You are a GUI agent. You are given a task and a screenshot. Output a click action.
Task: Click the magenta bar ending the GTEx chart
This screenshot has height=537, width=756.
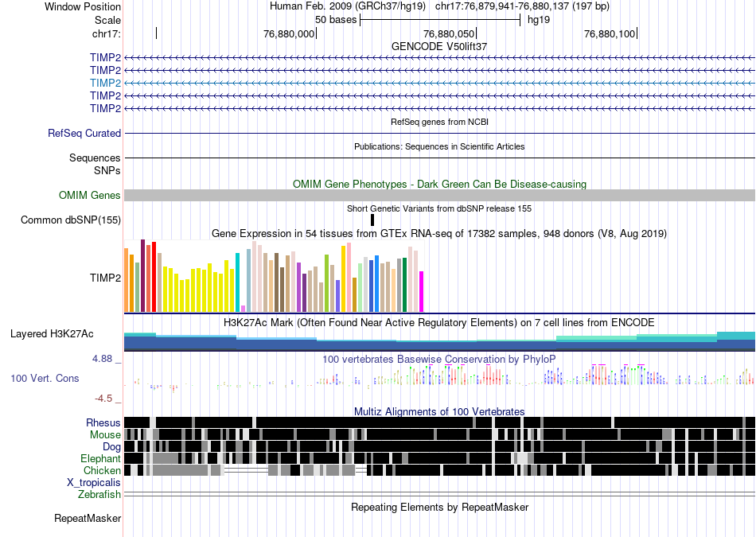coord(421,292)
